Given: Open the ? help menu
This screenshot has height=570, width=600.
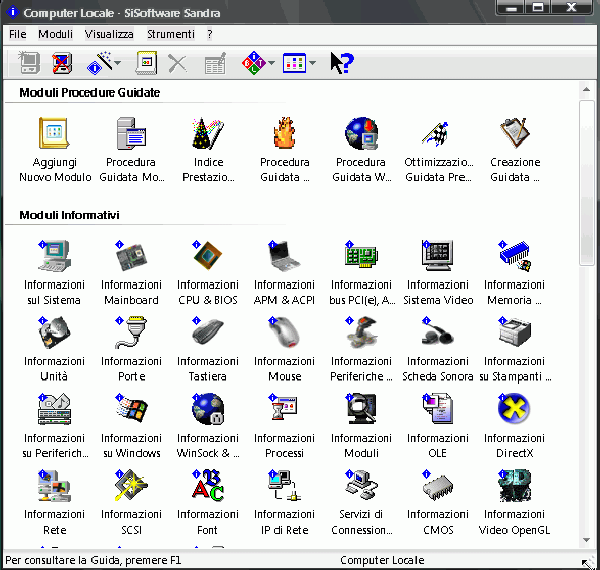Looking at the screenshot, I should point(210,34).
